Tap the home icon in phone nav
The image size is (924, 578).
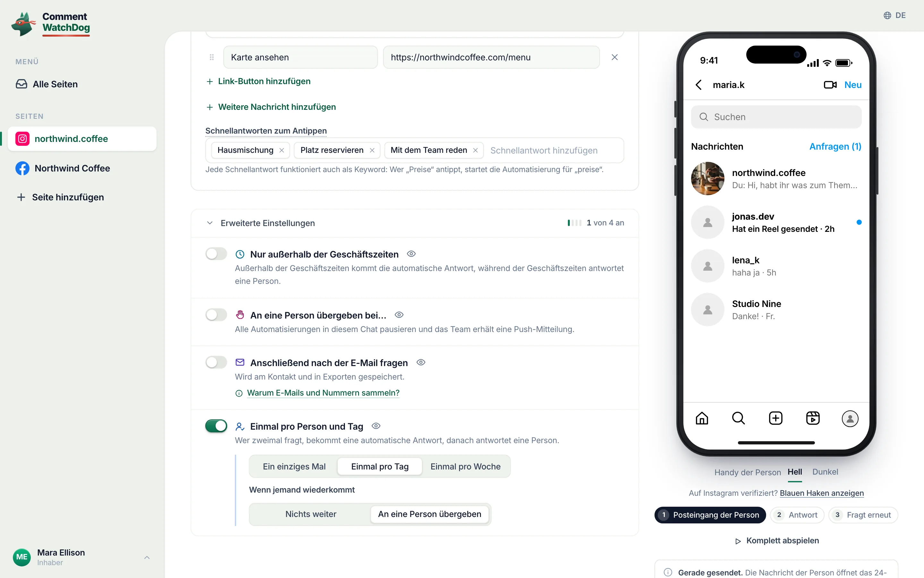tap(702, 418)
